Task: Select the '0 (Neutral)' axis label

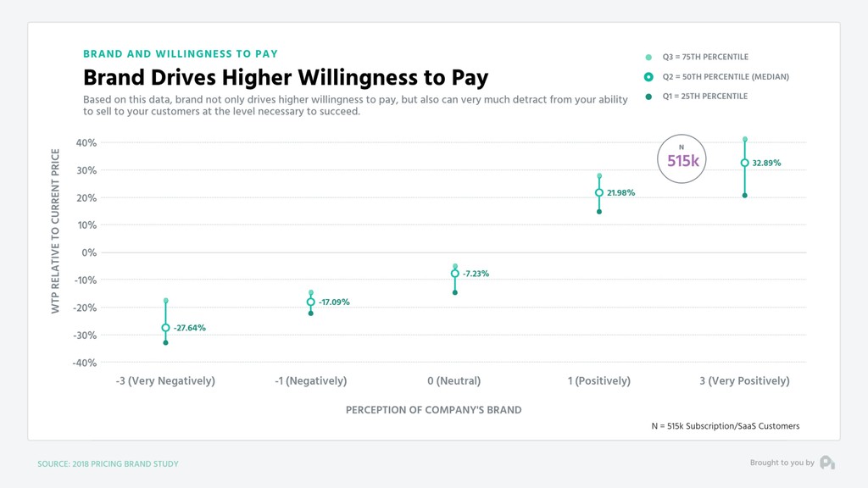Action: click(x=454, y=380)
